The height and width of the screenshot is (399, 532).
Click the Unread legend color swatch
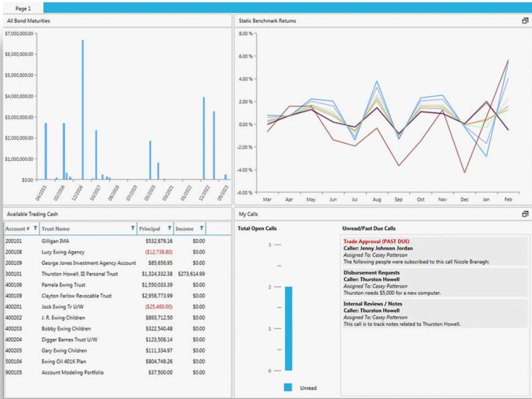[x=288, y=387]
